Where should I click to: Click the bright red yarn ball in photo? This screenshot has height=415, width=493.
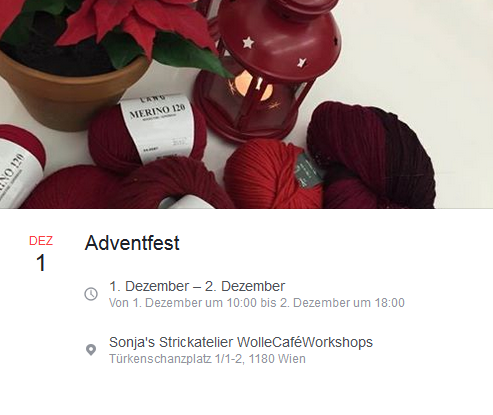click(x=272, y=173)
